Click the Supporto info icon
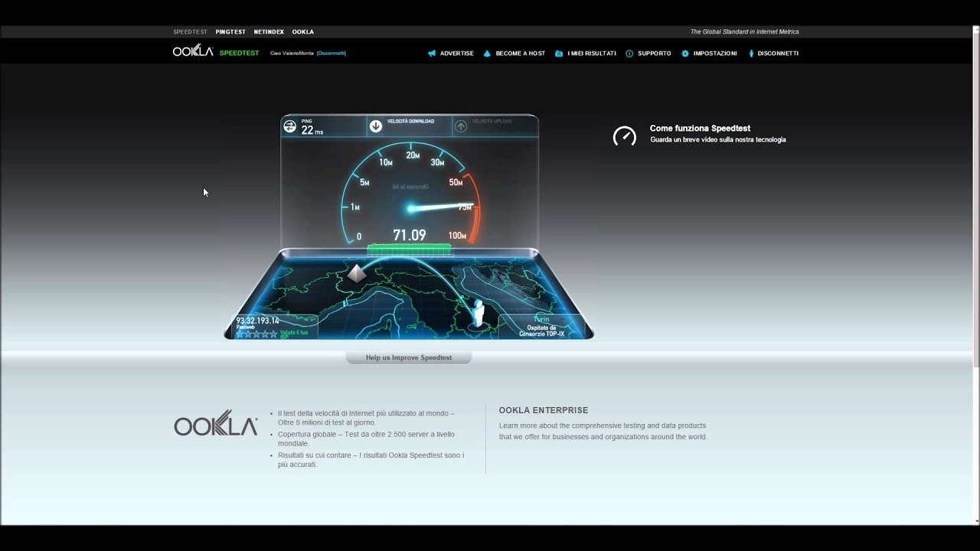The width and height of the screenshot is (980, 551). pyautogui.click(x=629, y=54)
